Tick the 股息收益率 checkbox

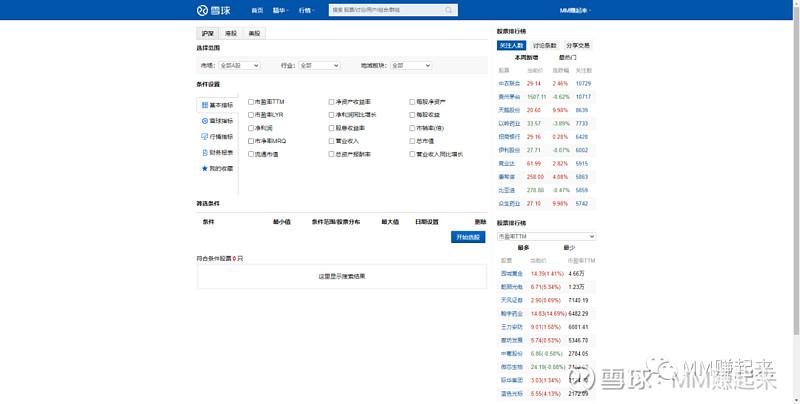(x=331, y=128)
